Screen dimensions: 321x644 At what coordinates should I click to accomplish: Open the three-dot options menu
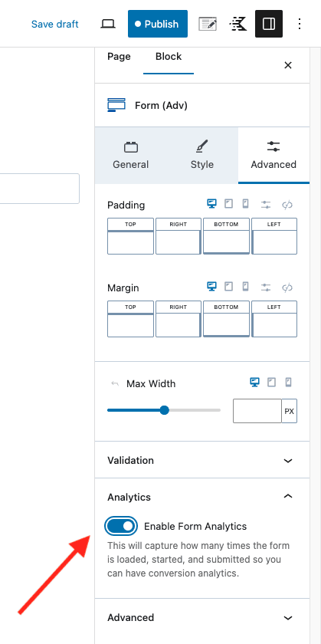click(300, 24)
